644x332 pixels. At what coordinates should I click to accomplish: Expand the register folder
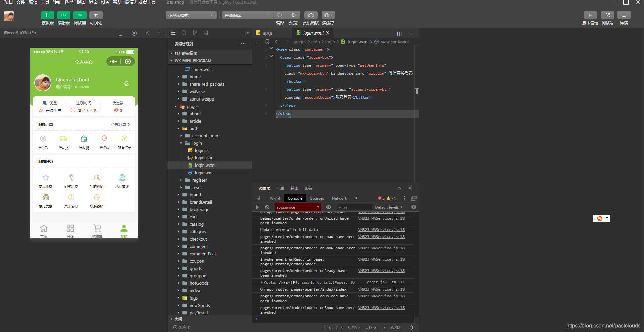(199, 180)
